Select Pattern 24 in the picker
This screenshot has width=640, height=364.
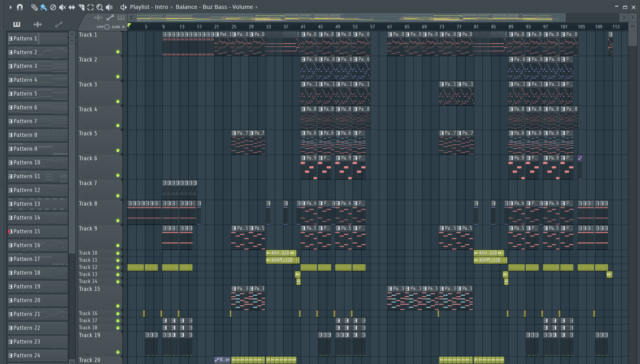coord(38,355)
